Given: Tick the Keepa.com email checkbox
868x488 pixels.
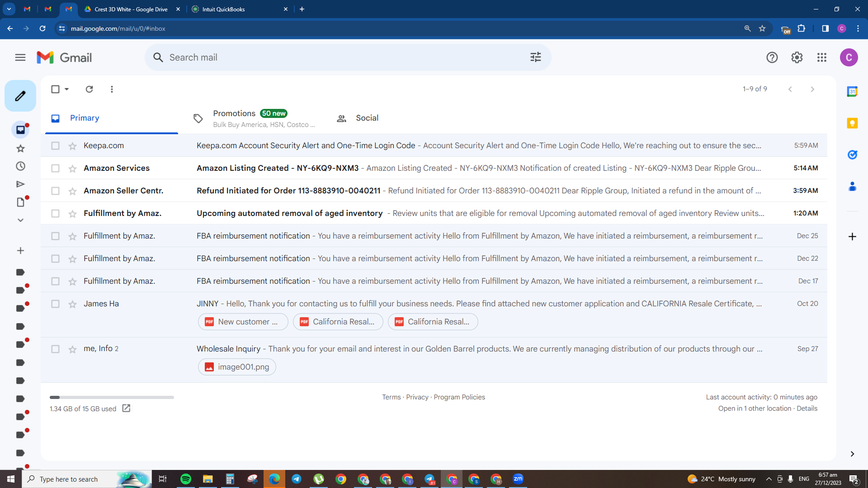Looking at the screenshot, I should tap(55, 145).
